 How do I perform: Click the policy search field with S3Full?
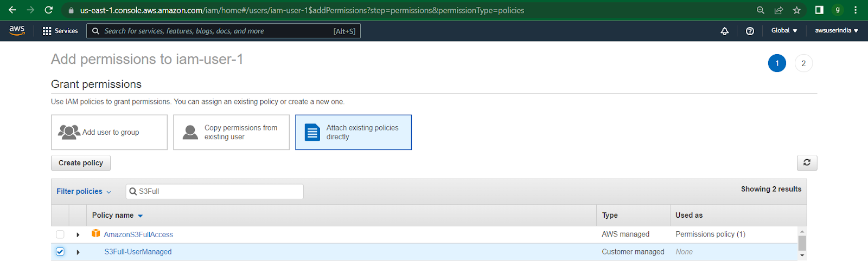pos(215,192)
